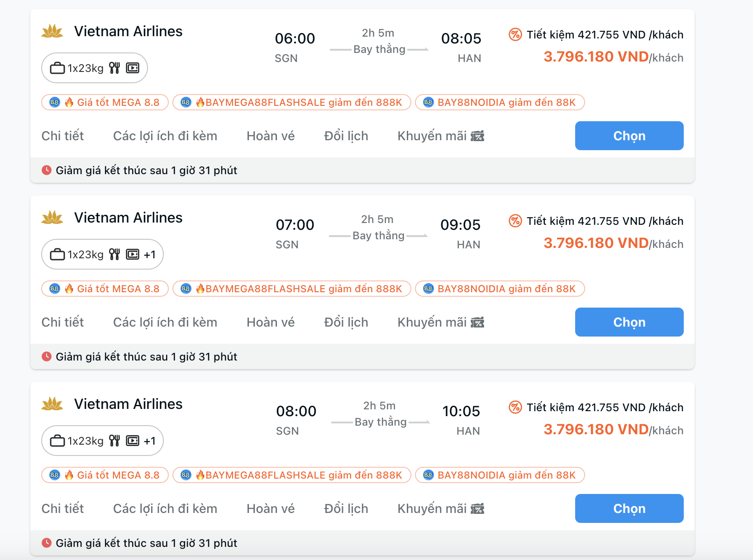Expand the +1 extra amenities on 07:00 flight
The height and width of the screenshot is (560, 753).
[x=150, y=255]
